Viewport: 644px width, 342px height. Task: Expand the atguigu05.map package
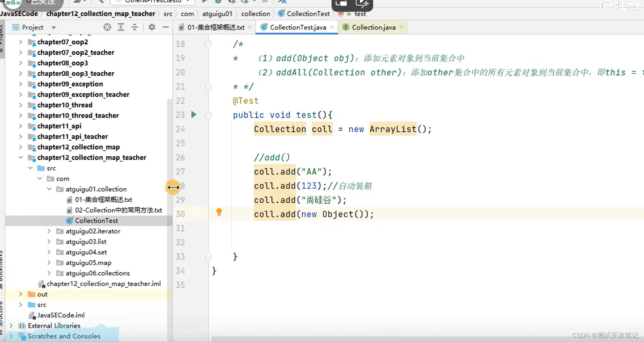(x=49, y=263)
